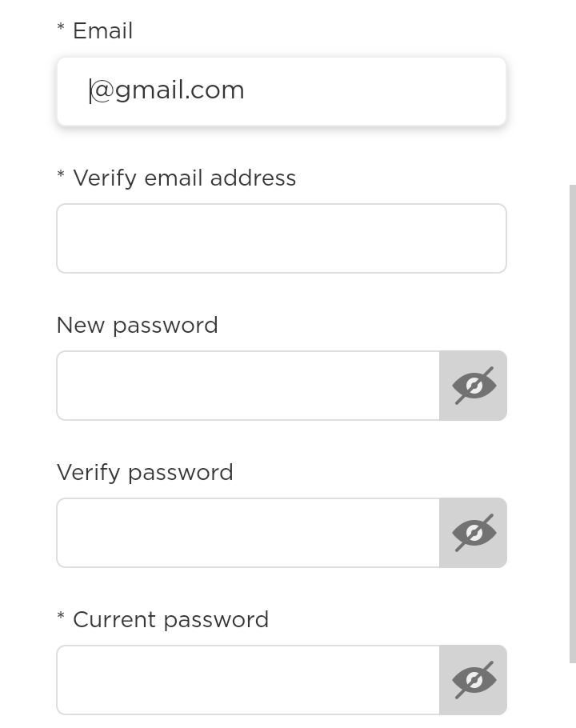Place cursor in the @gmail.com text
Screen dimensions: 576x728
click(x=167, y=90)
